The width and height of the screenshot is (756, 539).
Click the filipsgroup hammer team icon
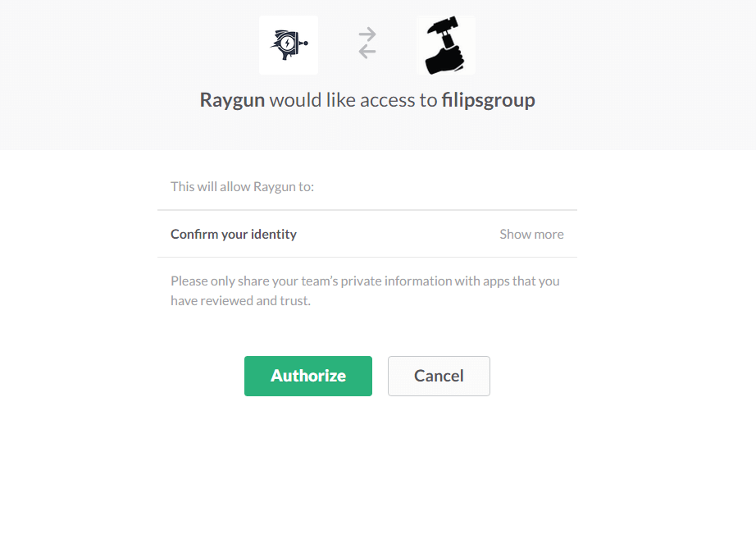tap(445, 45)
